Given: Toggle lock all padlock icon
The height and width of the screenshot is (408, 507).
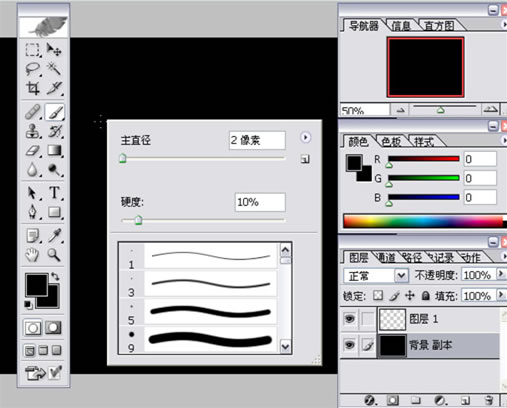Looking at the screenshot, I should pos(425,295).
